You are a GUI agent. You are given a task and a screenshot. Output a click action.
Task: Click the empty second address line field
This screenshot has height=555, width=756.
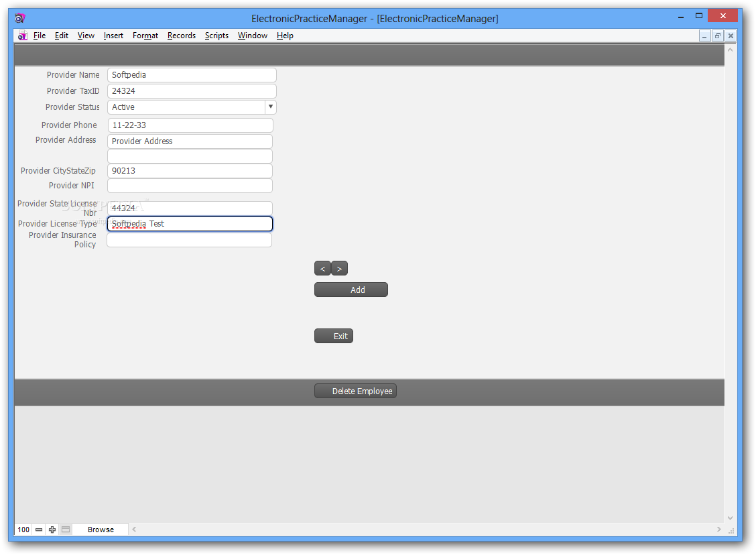(x=190, y=156)
